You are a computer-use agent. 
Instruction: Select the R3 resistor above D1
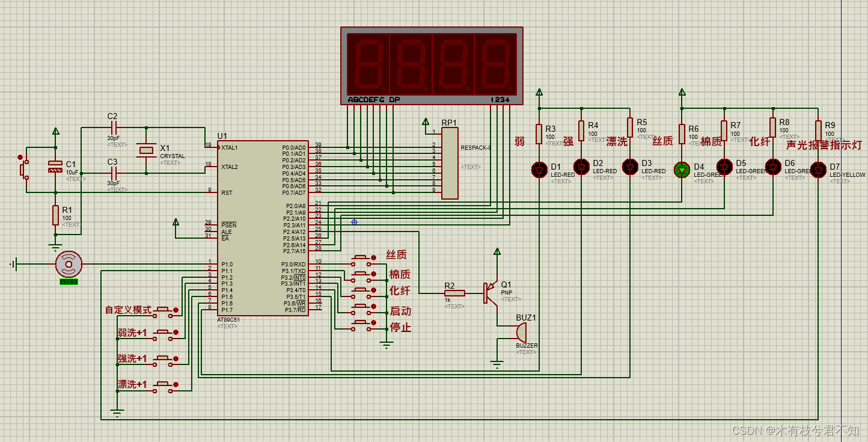point(539,134)
